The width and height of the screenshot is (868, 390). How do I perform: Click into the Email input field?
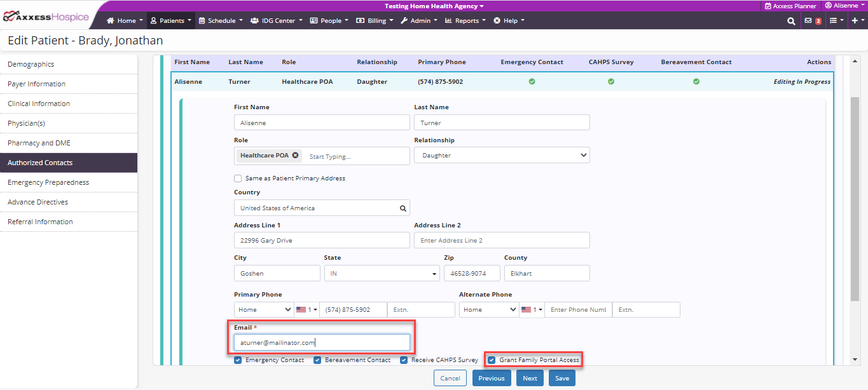click(x=321, y=343)
